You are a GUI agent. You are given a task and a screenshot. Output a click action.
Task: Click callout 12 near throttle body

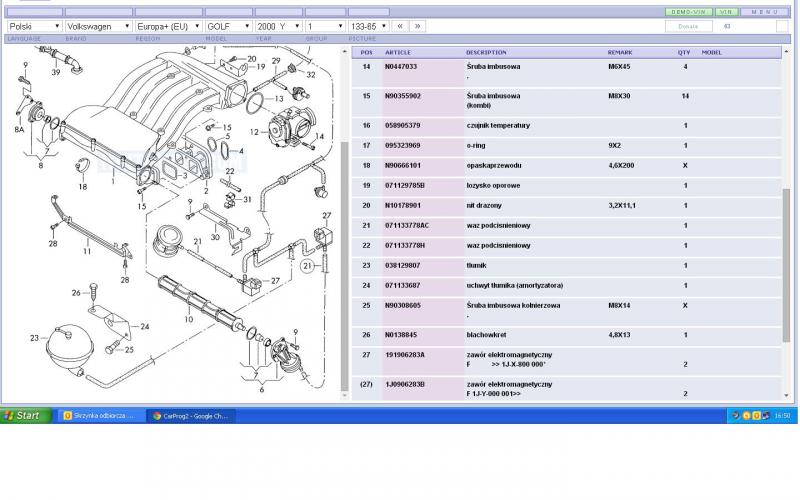(x=254, y=132)
